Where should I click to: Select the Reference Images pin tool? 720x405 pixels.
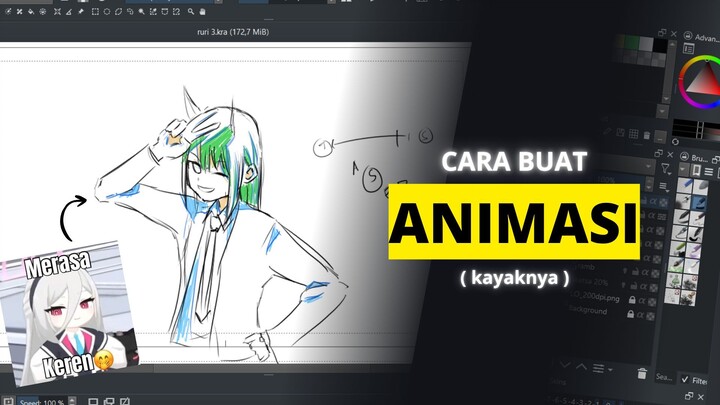point(81,11)
